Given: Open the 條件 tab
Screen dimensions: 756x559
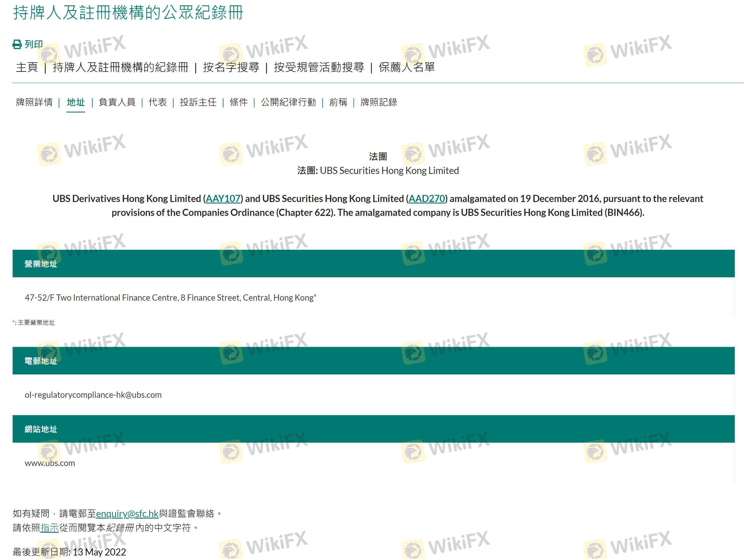Looking at the screenshot, I should (x=239, y=102).
